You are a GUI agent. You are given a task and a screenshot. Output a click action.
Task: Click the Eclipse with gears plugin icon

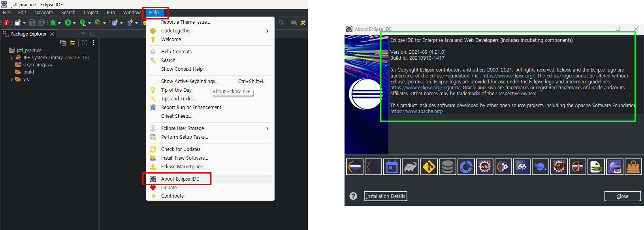point(503,167)
